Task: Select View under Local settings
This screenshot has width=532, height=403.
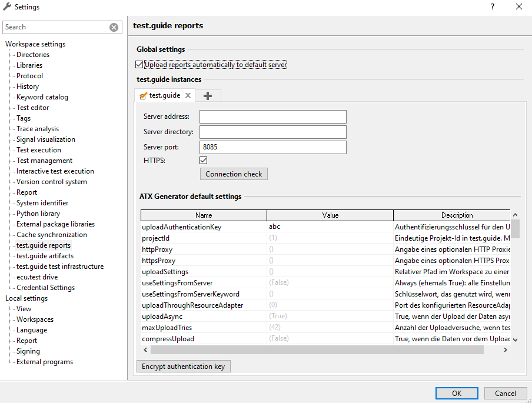Action: pos(24,309)
